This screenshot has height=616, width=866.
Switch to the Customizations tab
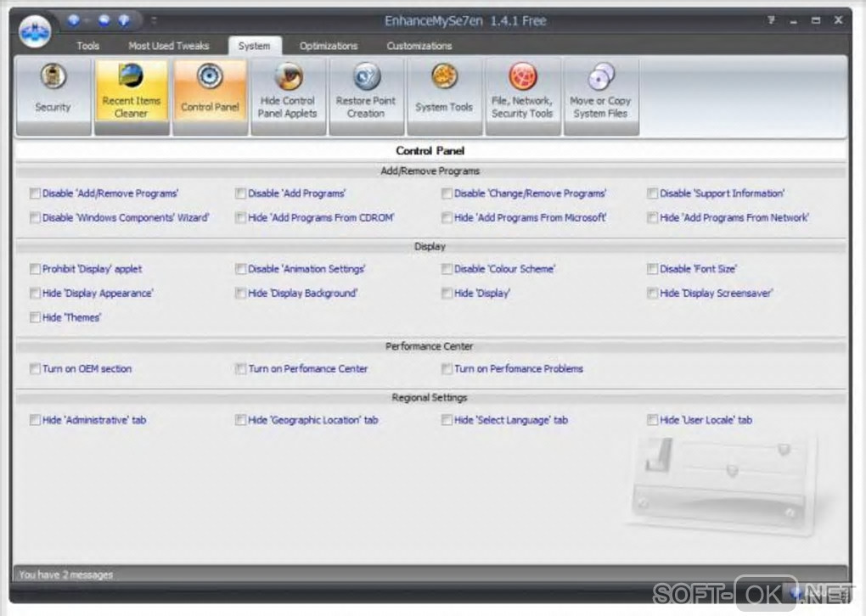coord(419,46)
